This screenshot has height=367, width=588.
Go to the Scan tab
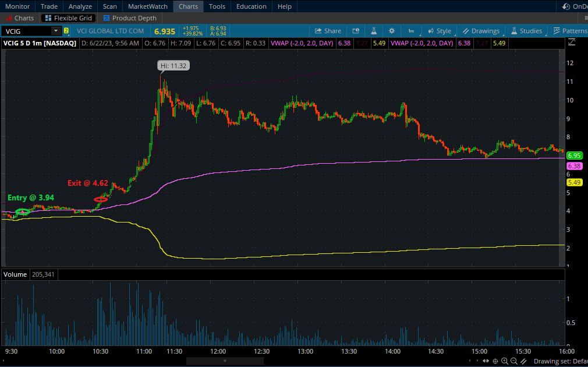(x=110, y=6)
